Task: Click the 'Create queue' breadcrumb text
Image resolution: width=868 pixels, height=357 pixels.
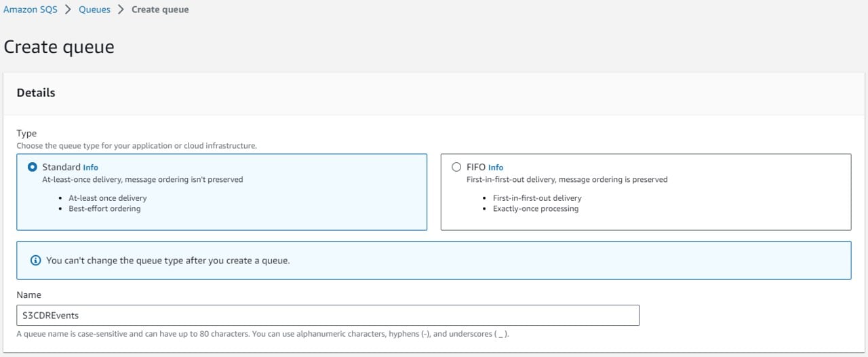Action: [x=160, y=10]
